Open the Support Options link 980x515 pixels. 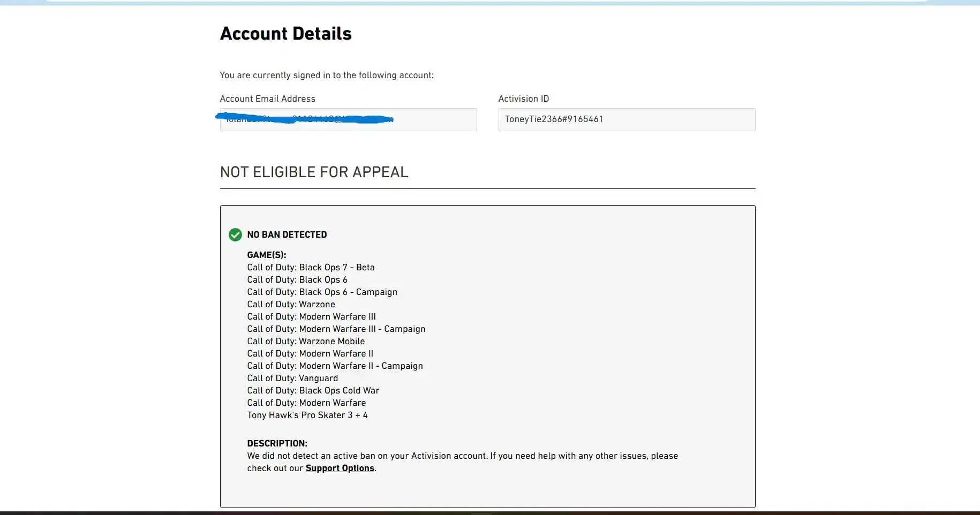point(340,468)
